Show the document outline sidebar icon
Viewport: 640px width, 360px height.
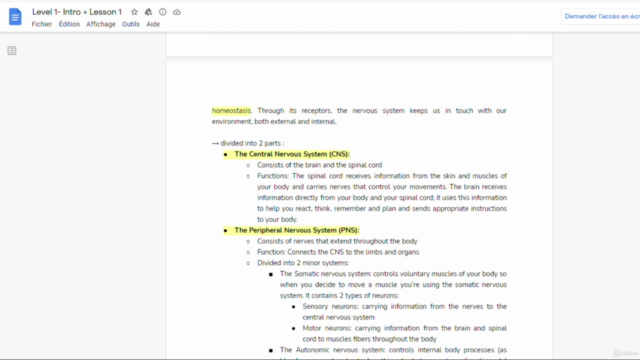coord(12,51)
